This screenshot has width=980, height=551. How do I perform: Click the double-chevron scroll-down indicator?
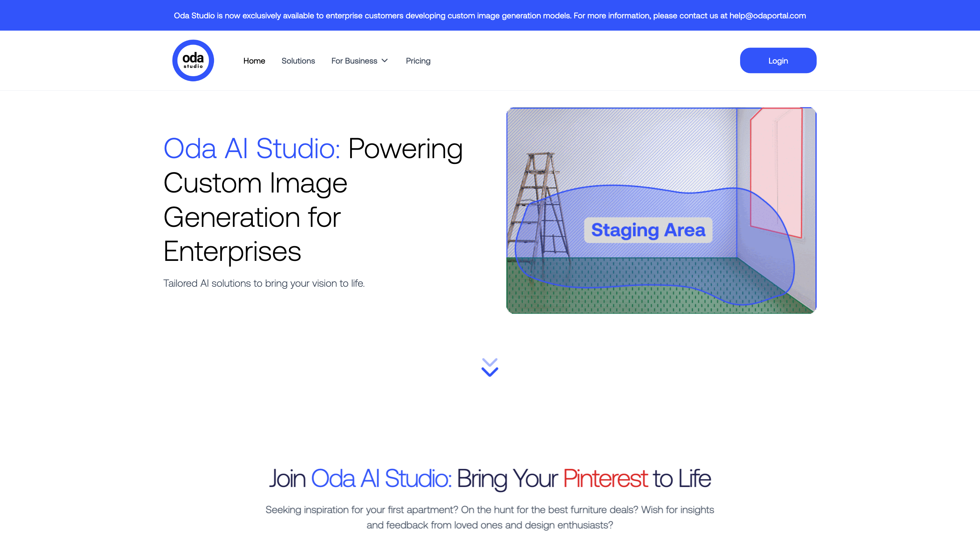(490, 367)
